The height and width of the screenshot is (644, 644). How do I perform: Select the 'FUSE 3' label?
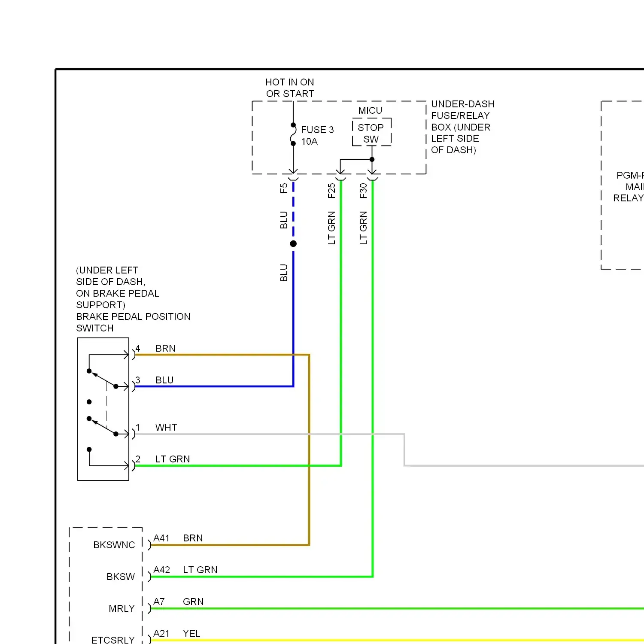(317, 130)
